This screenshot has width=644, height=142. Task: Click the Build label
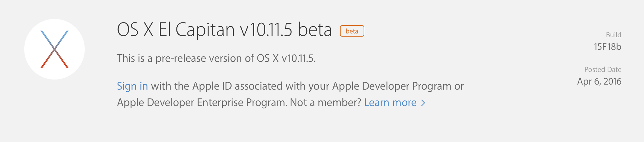[613, 35]
